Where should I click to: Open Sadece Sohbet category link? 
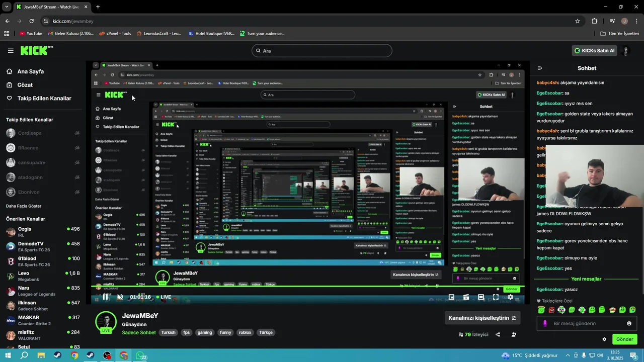(x=139, y=332)
